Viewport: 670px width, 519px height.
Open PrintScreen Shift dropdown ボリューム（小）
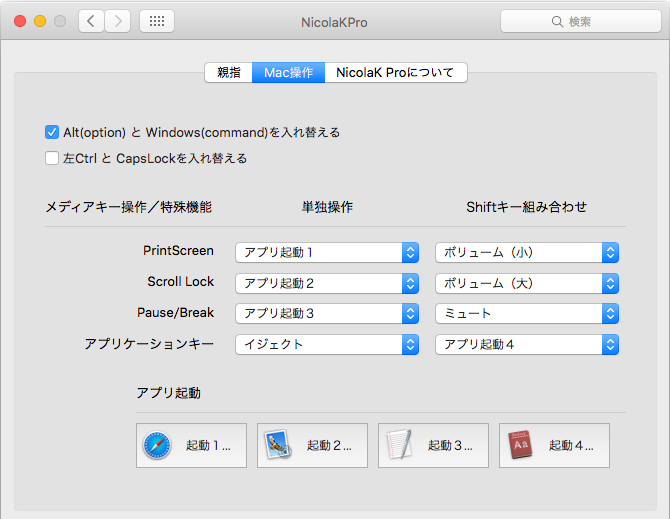527,252
